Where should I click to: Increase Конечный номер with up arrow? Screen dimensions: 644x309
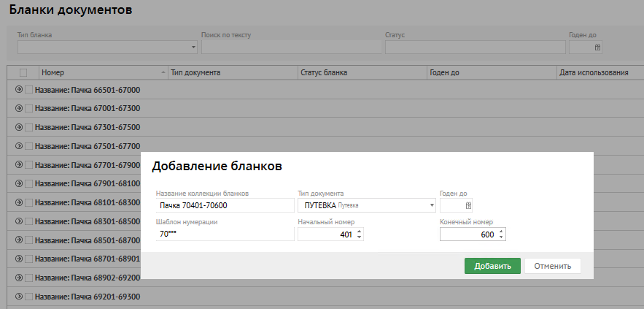[501, 231]
